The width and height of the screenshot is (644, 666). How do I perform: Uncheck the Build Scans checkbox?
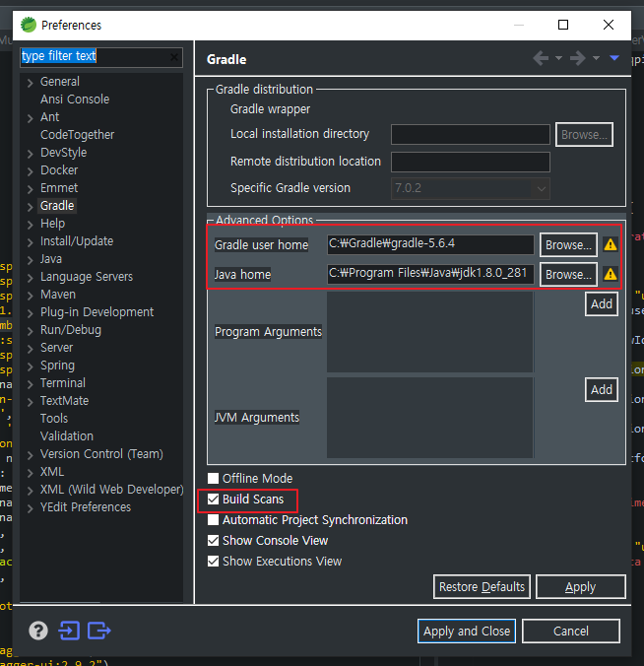[x=213, y=499]
